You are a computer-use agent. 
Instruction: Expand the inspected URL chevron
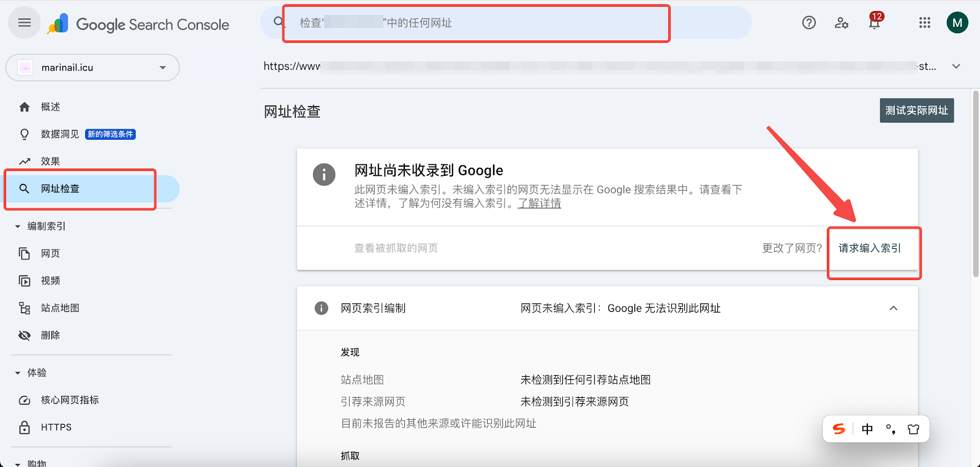pyautogui.click(x=956, y=66)
